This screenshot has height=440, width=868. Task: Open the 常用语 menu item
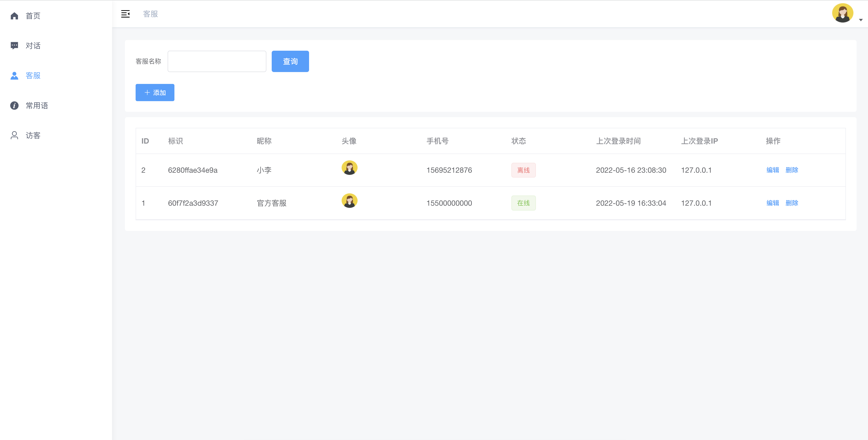[x=37, y=106]
